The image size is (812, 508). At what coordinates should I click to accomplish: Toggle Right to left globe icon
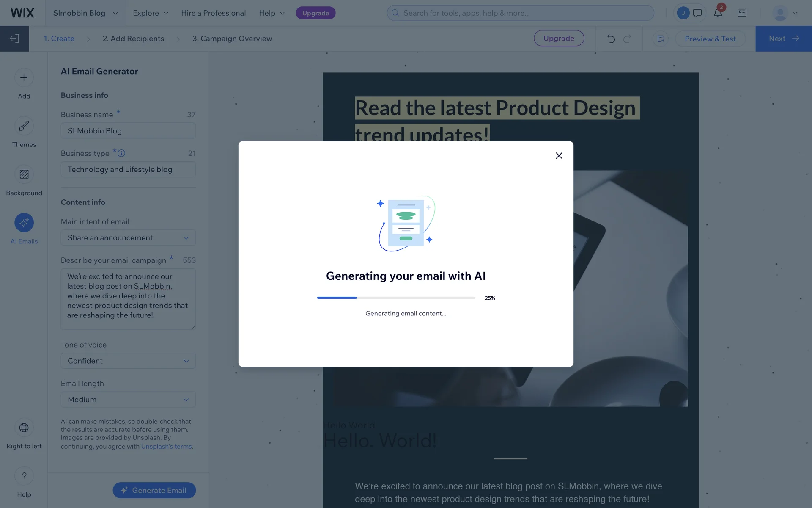[24, 428]
